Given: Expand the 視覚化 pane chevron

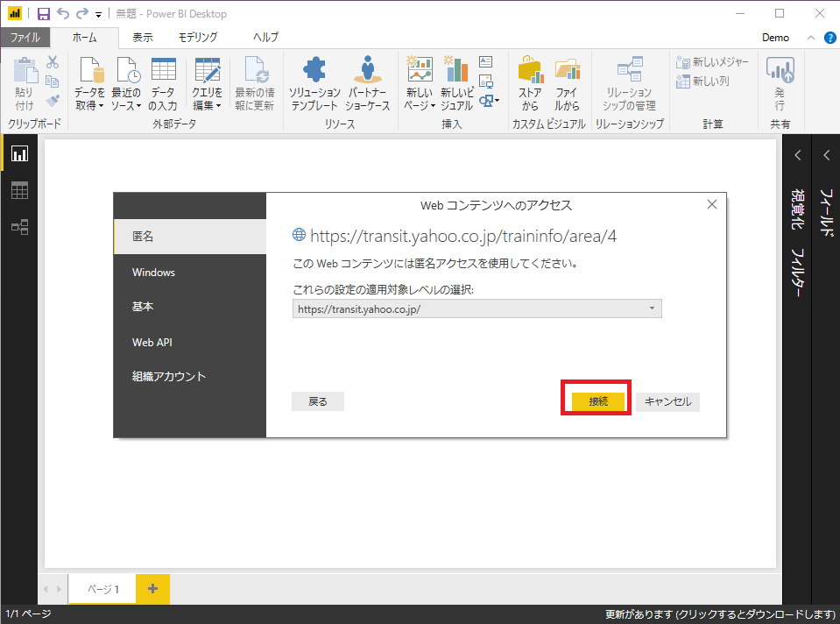Looking at the screenshot, I should (x=798, y=155).
